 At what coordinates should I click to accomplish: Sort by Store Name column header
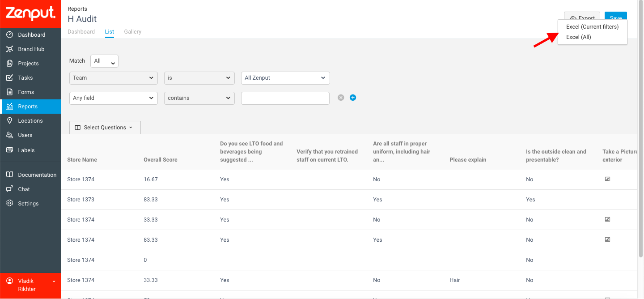pos(82,160)
